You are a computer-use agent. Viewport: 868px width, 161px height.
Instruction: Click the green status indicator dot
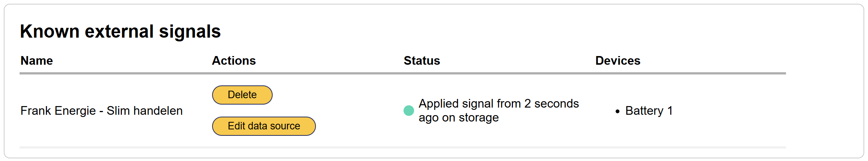[408, 111]
